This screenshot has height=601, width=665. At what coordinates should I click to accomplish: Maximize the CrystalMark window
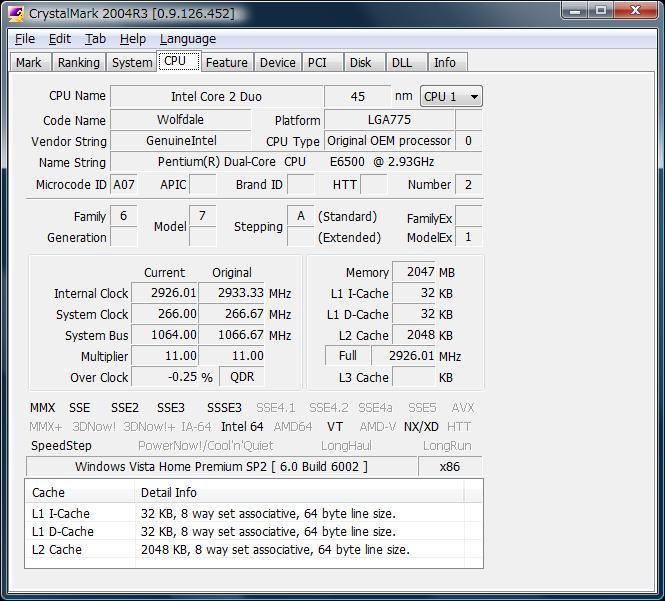pos(601,10)
